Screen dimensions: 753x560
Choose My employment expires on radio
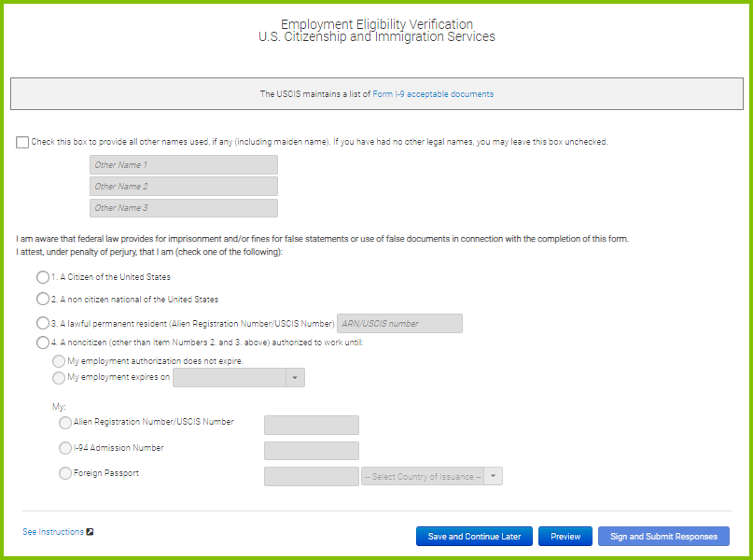[59, 377]
